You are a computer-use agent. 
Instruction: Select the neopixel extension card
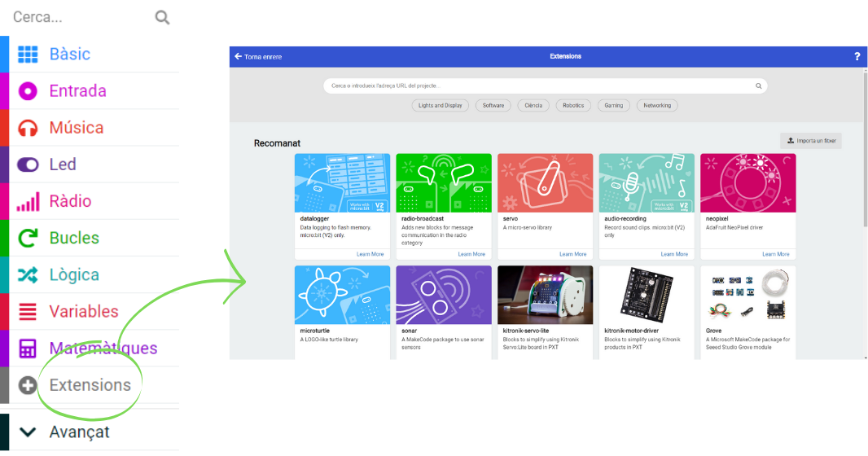coord(747,204)
